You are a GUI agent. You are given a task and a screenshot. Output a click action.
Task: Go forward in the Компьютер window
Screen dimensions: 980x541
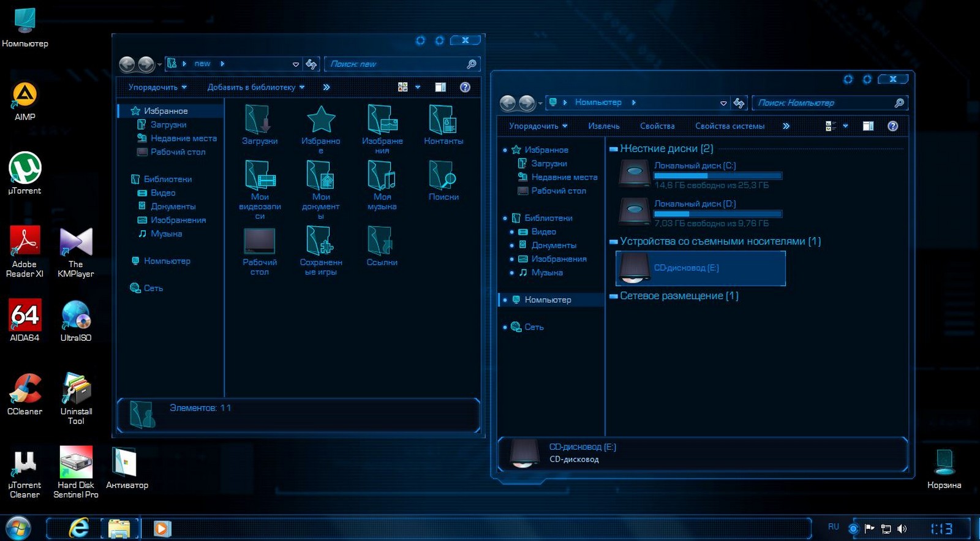tap(527, 103)
